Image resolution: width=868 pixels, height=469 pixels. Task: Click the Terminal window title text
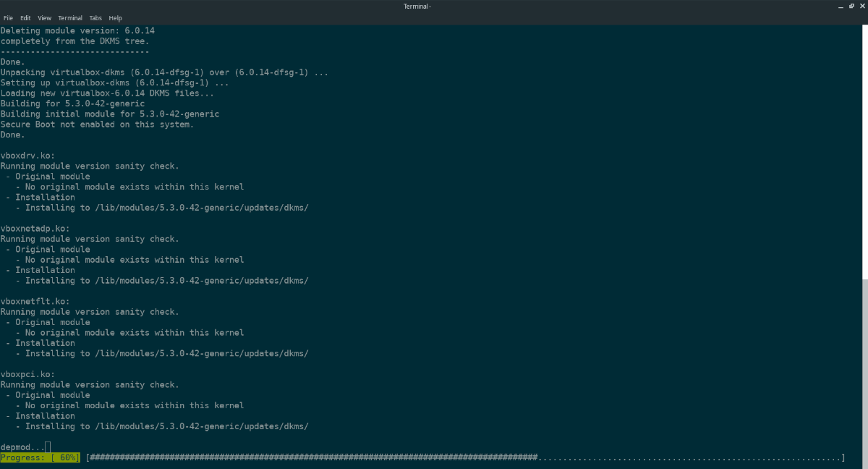(417, 7)
